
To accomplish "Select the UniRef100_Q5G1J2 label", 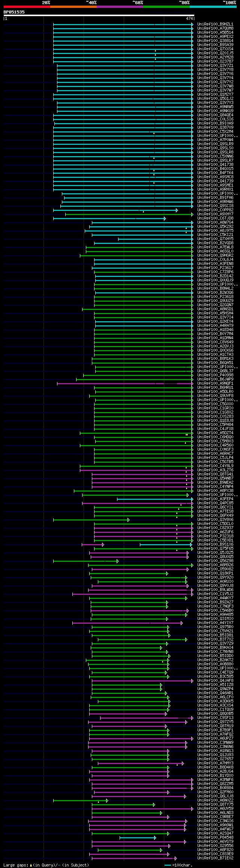I will tap(215, 98).
